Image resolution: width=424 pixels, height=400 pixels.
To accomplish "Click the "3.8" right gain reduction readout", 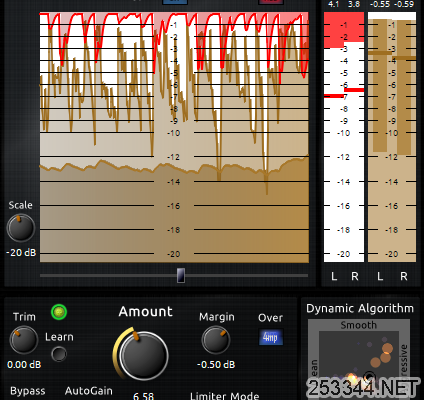I will [x=354, y=4].
